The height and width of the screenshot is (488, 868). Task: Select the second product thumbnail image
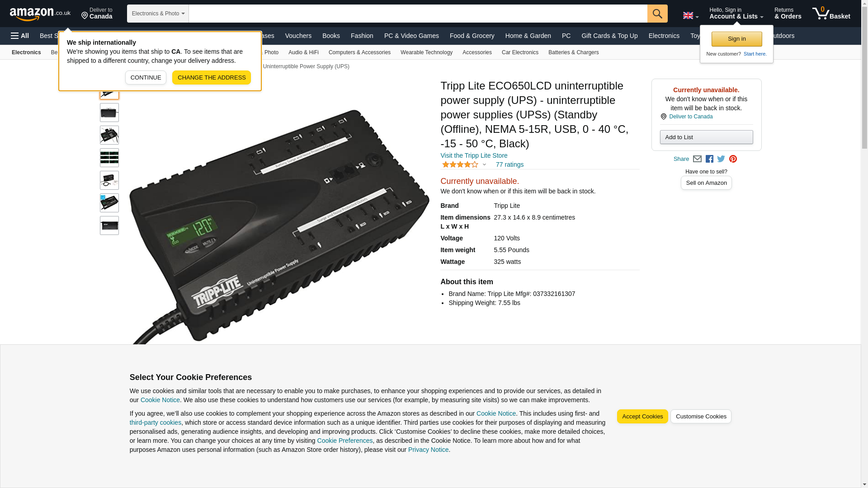(x=109, y=113)
